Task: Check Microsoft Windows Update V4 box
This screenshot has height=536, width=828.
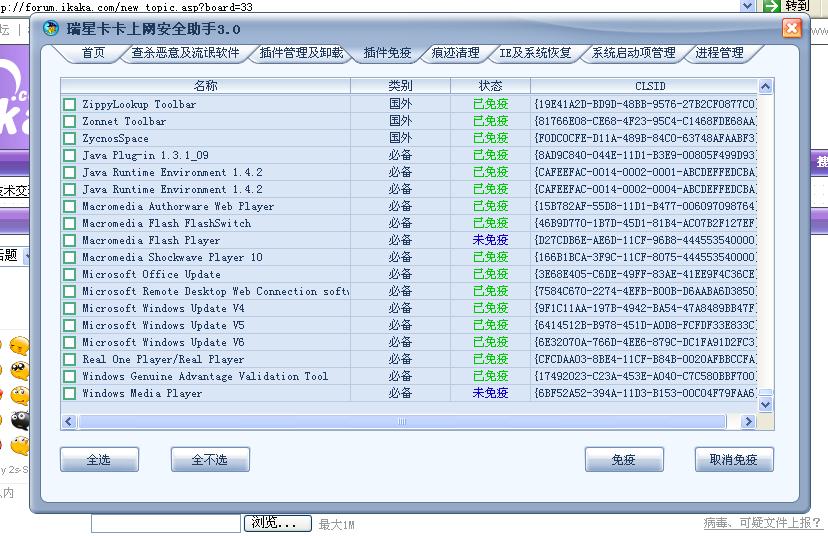Action: [69, 308]
